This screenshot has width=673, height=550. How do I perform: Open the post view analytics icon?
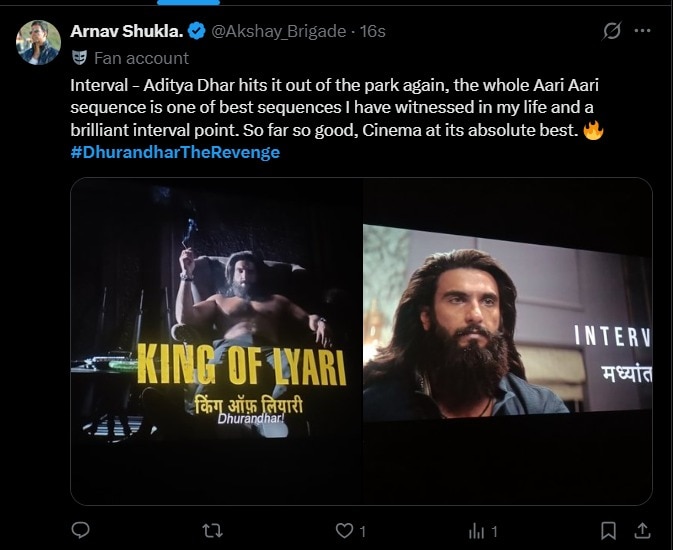coord(476,530)
